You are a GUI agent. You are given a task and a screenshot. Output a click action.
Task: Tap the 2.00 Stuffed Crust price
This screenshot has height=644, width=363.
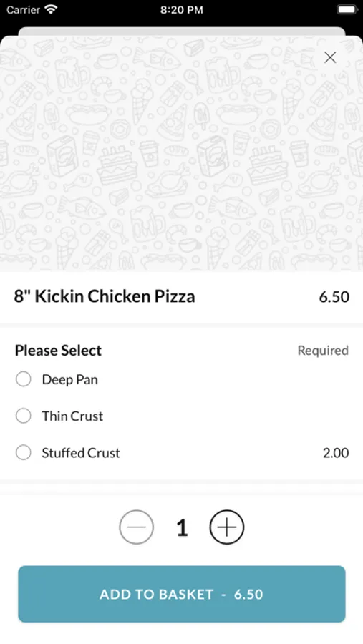[x=336, y=453]
